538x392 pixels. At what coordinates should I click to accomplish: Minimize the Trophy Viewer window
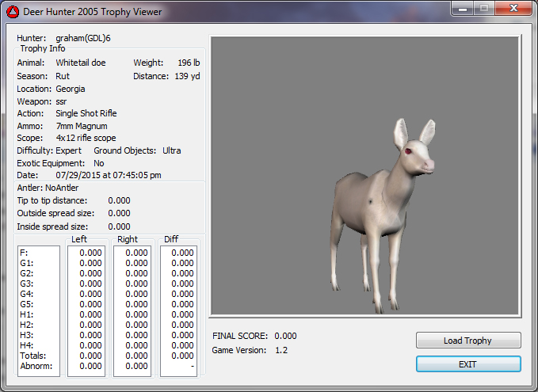[x=464, y=8]
